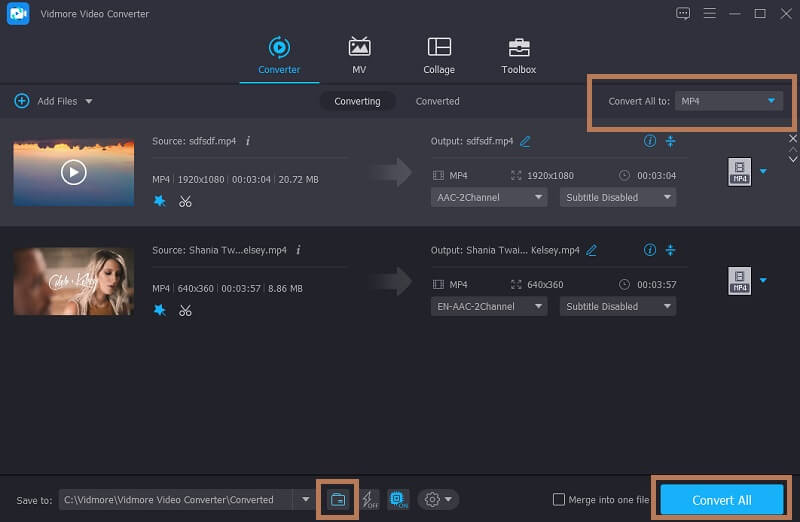This screenshot has height=522, width=800.
Task: Open the info icon for source sdfsdf.mp4
Action: (x=248, y=141)
